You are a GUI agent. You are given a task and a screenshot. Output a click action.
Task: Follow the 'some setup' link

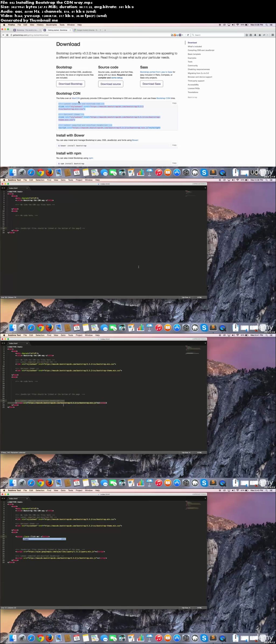point(117,78)
